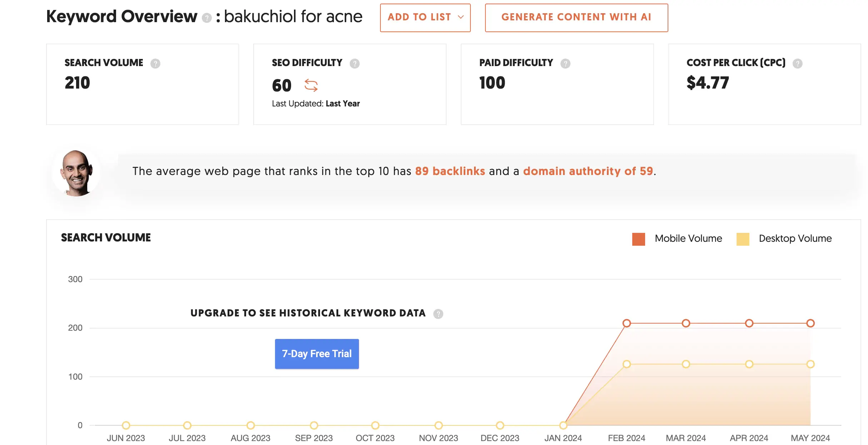This screenshot has height=445, width=868.
Task: Open the Add to List dropdown
Action: tap(425, 17)
